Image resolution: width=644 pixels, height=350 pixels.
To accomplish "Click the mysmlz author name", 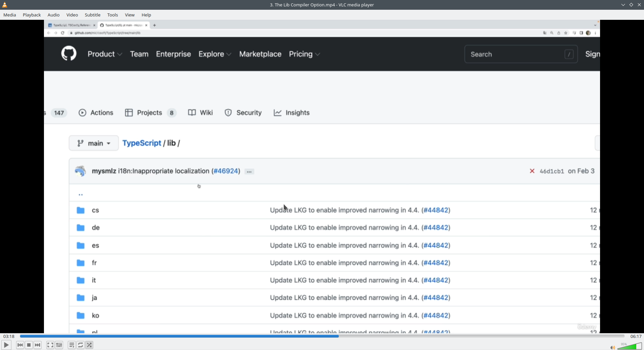I will pos(104,171).
